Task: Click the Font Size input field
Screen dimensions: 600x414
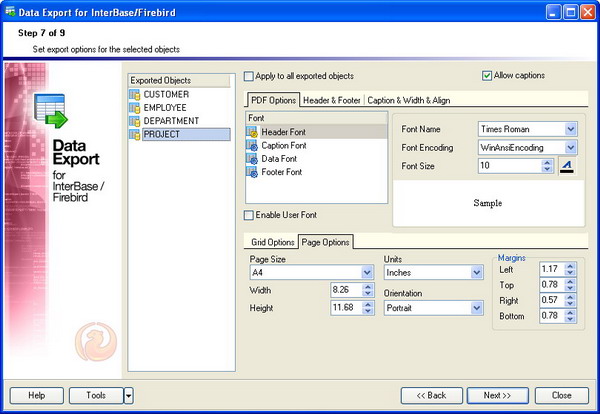Action: pyautogui.click(x=509, y=166)
